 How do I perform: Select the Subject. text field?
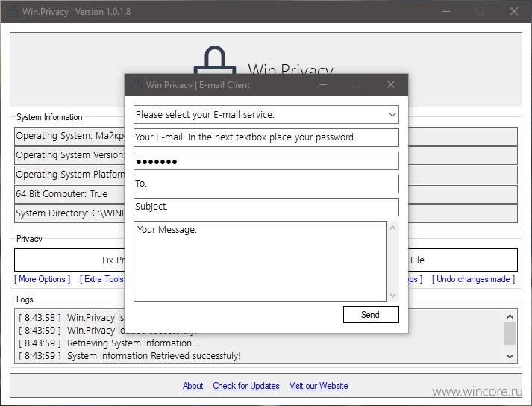pyautogui.click(x=266, y=207)
